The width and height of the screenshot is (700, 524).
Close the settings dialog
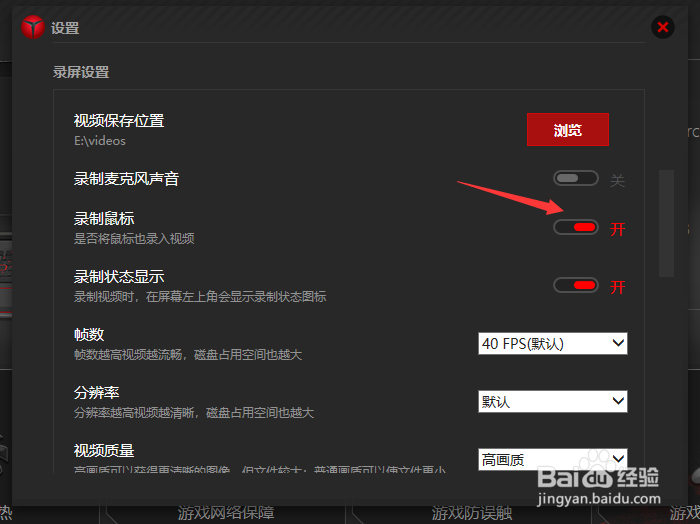point(663,28)
